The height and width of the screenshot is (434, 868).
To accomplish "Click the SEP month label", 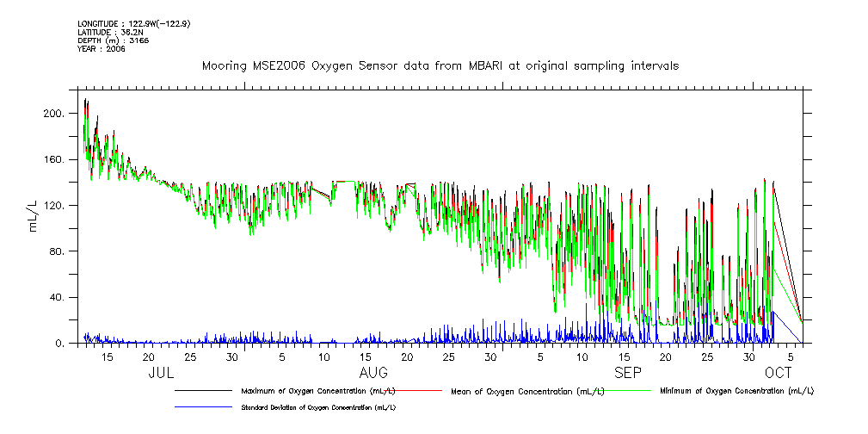I will click(627, 373).
